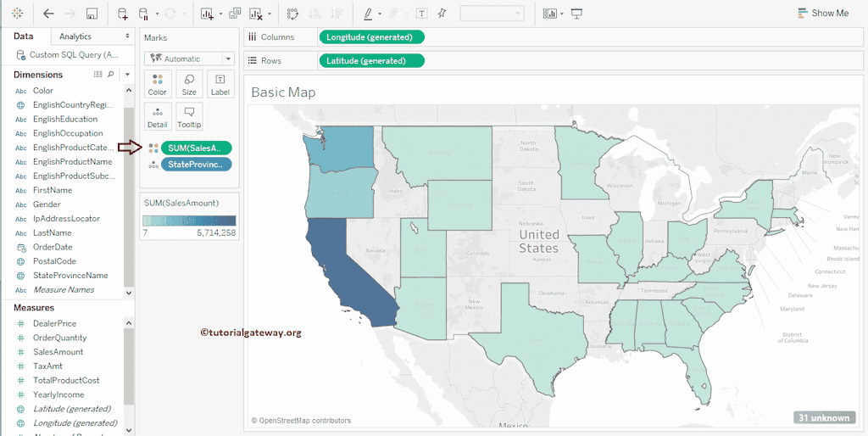
Task: Select the Longitude (generated) pill in Columns
Action: (x=370, y=37)
